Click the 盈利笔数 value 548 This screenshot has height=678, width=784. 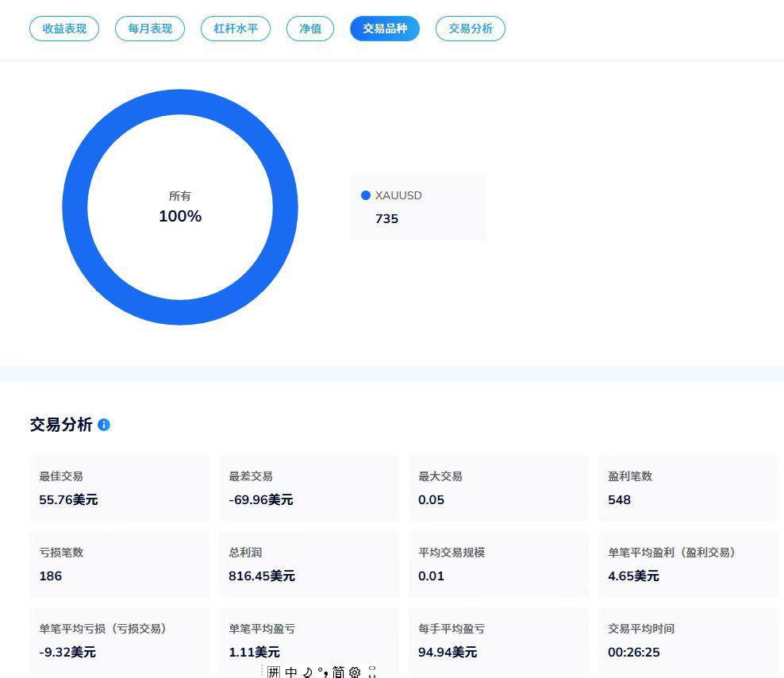click(x=619, y=500)
